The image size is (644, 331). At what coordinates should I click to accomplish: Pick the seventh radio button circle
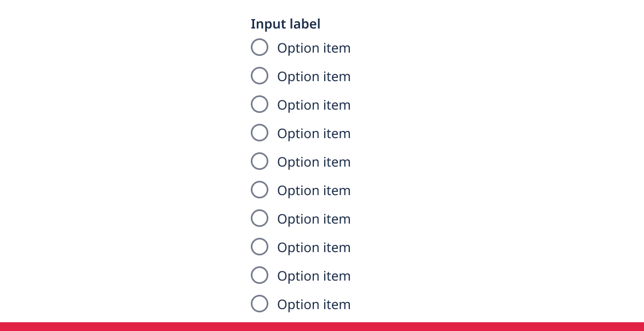(260, 218)
